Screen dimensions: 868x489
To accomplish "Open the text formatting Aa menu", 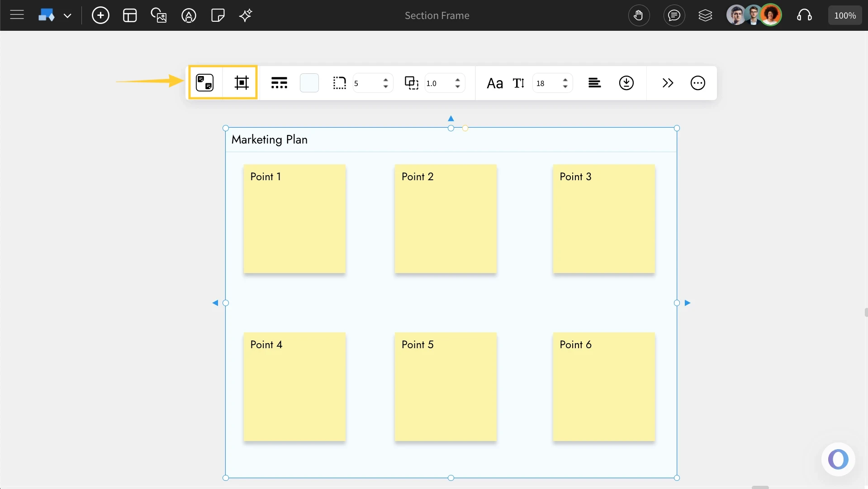I will 495,83.
